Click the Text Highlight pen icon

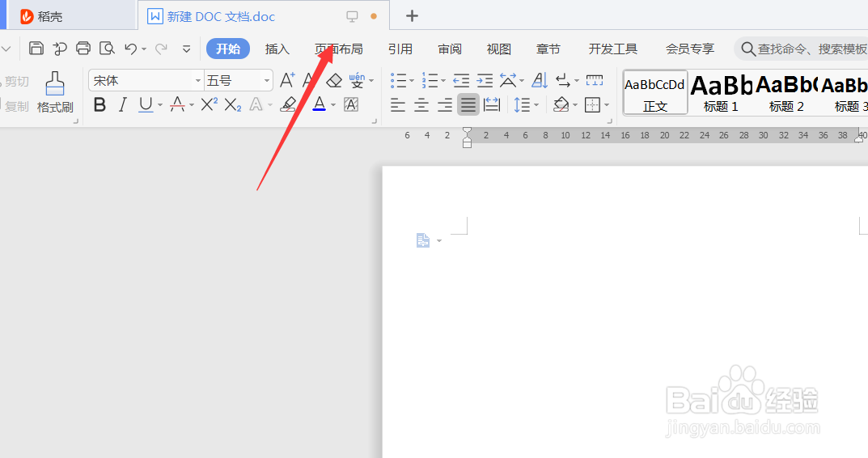[x=289, y=104]
